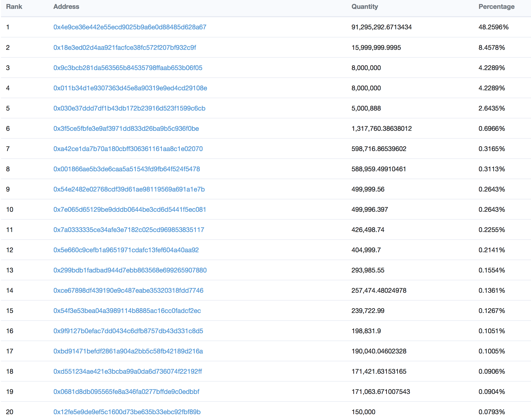Image resolution: width=531 pixels, height=420 pixels.
Task: Select percentage 0.1361%
Action: click(x=492, y=290)
